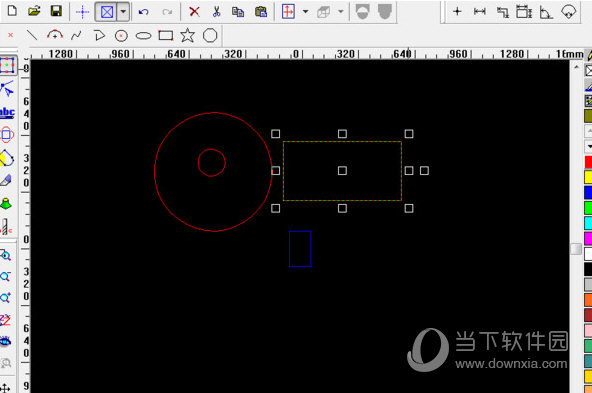Toggle the eye view icon in left toolbar
Viewport: 592px width, 393px height.
[x=5, y=341]
